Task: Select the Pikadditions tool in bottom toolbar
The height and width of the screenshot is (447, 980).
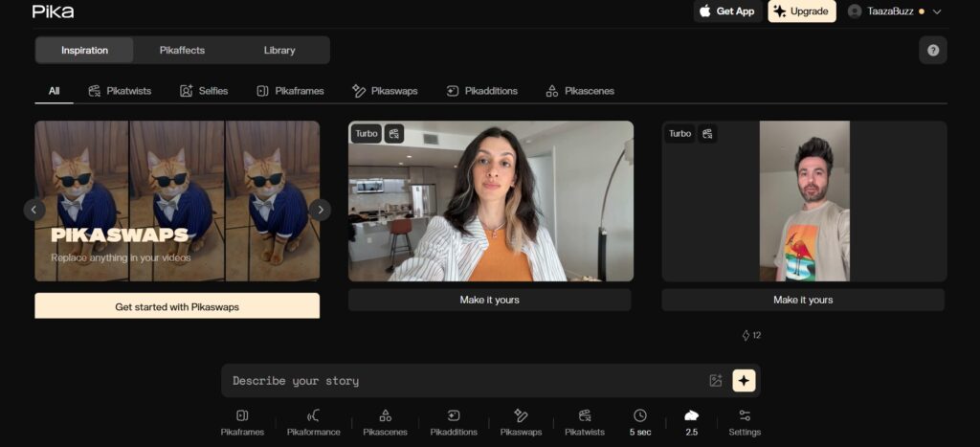Action: coord(454,423)
